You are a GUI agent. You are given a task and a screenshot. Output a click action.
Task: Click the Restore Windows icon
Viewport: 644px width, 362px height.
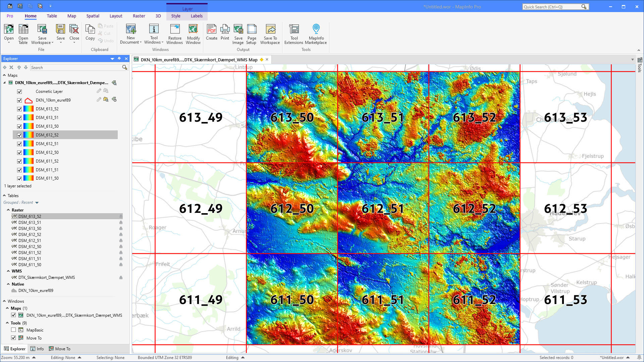pos(175,29)
